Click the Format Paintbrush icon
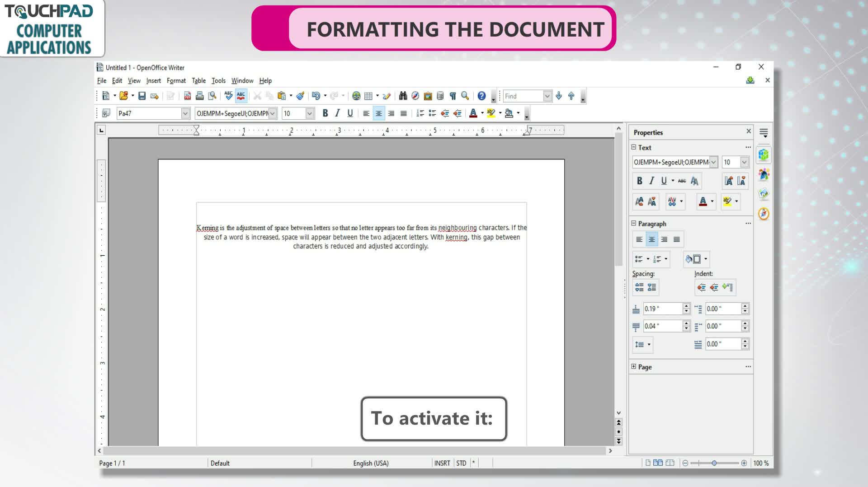Screen dimensions: 868x487 [x=300, y=96]
